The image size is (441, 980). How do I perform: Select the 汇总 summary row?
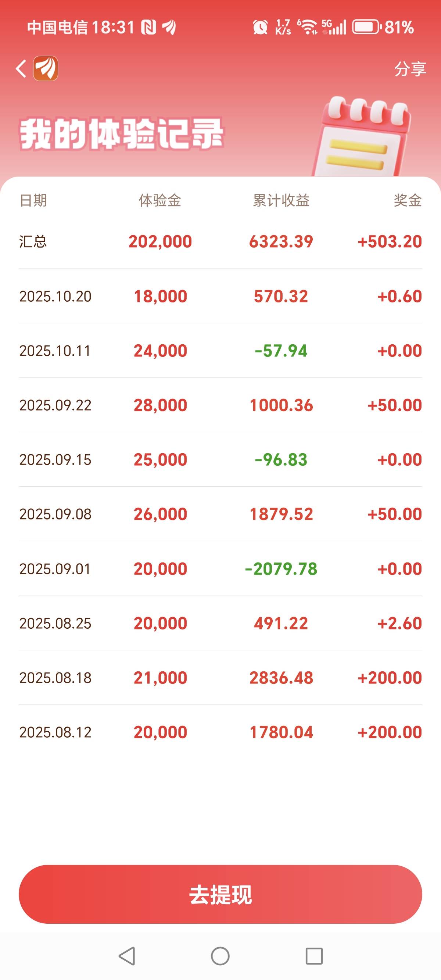pyautogui.click(x=220, y=242)
